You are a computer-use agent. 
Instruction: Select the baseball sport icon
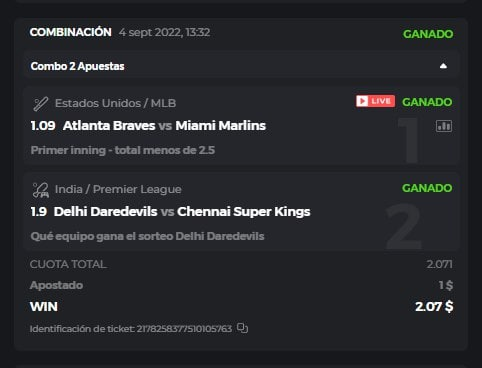click(41, 104)
